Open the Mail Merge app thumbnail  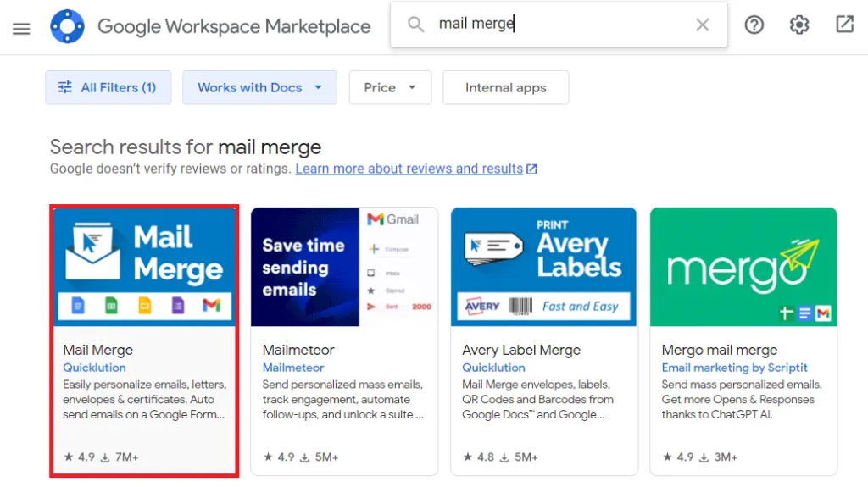pyautogui.click(x=144, y=267)
